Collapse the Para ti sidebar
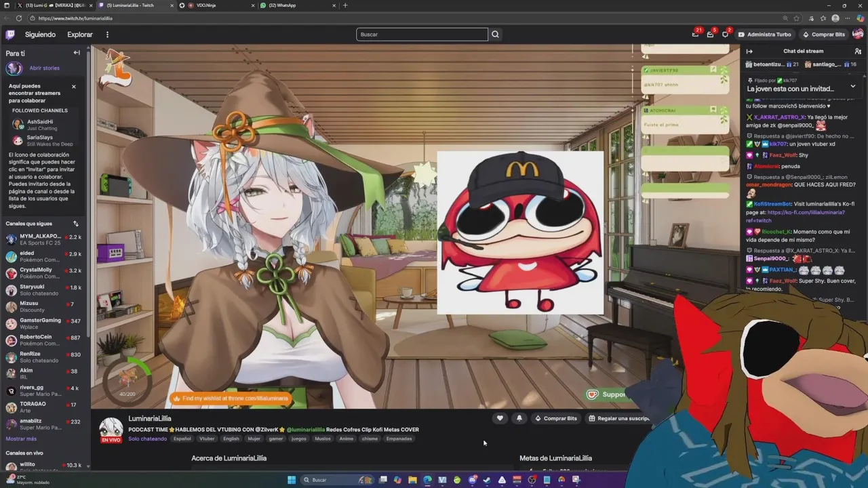The height and width of the screenshot is (488, 868). (x=77, y=53)
